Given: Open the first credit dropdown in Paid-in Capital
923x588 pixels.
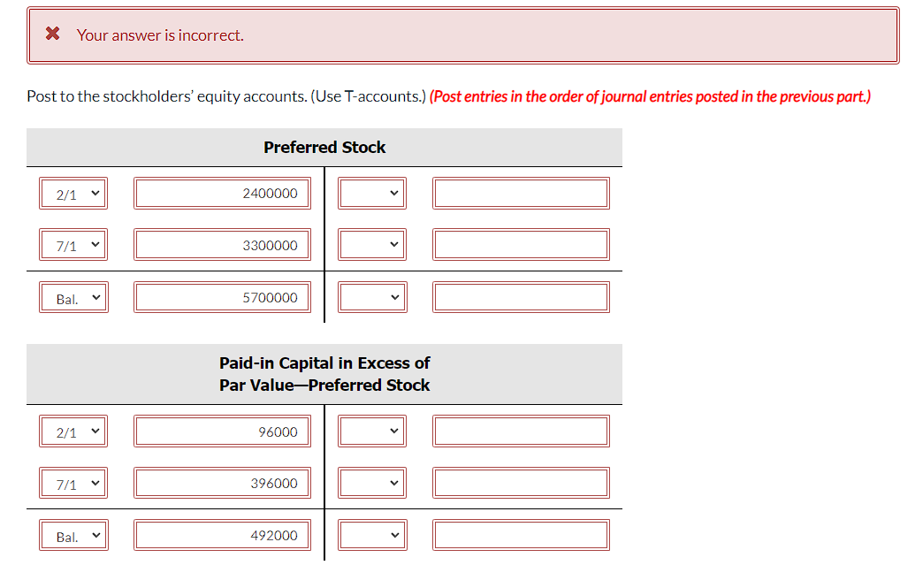Looking at the screenshot, I should tap(372, 431).
